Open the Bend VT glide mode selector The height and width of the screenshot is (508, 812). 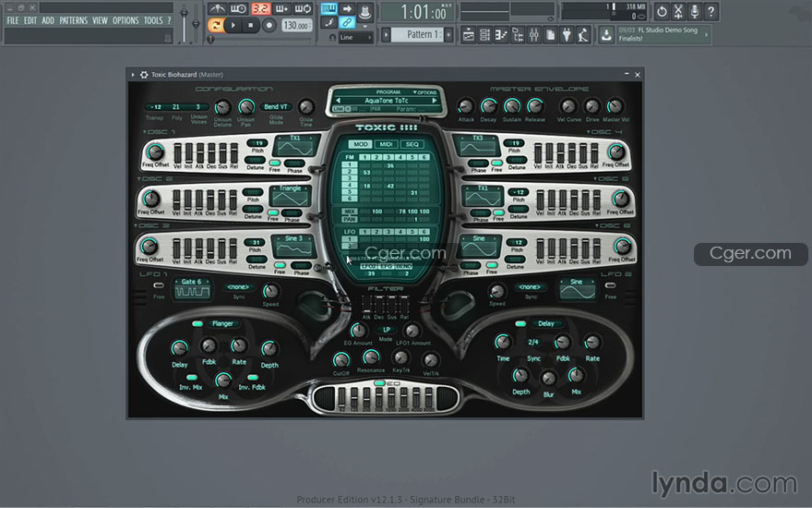(276, 107)
